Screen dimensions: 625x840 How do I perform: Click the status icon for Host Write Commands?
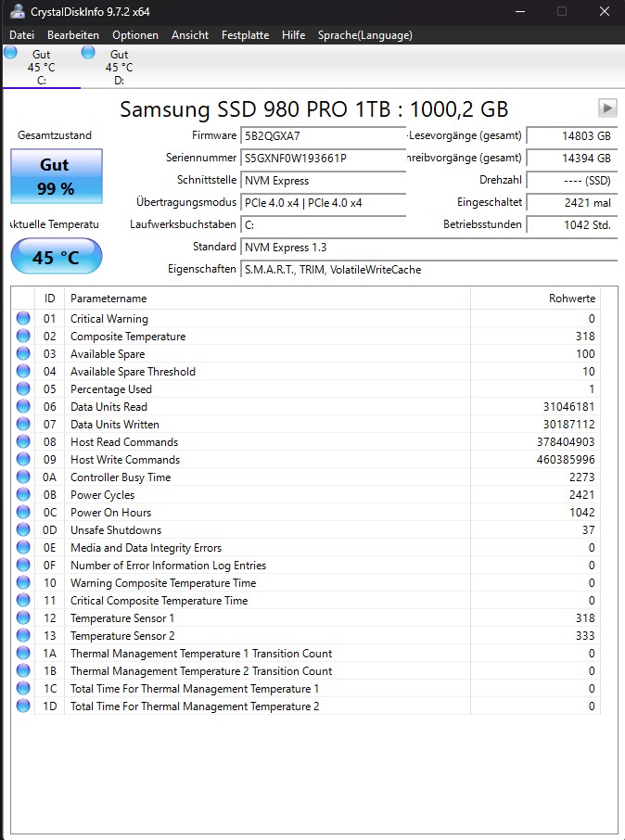[23, 459]
